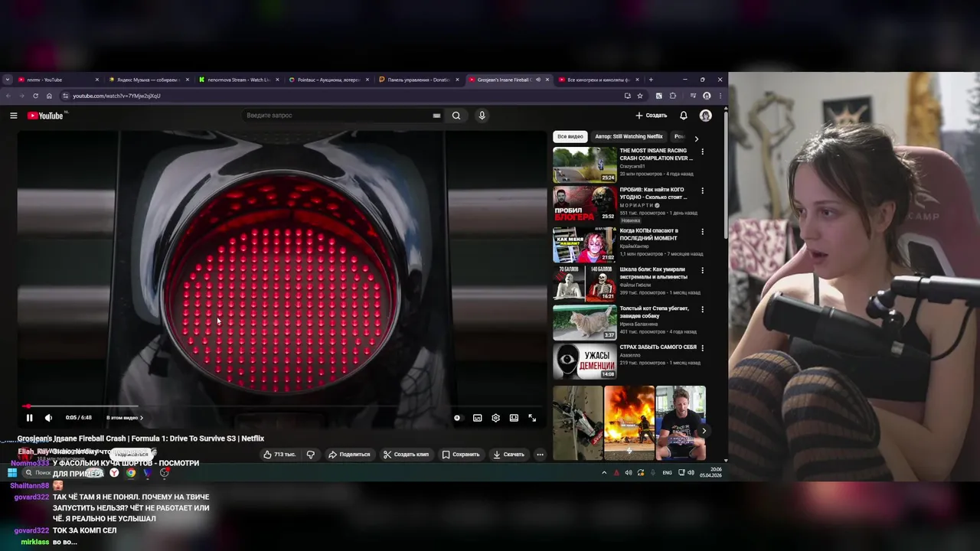Reload the page
Screen dimensions: 980x551
35,96
